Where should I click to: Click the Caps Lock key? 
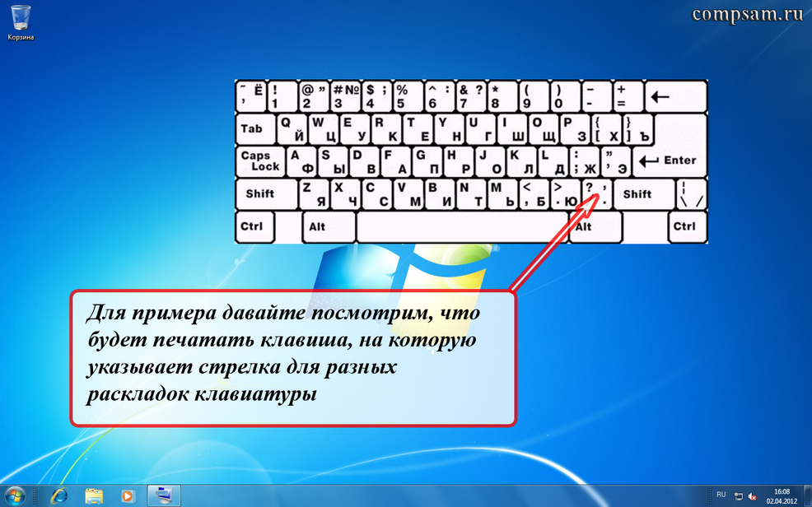click(260, 161)
